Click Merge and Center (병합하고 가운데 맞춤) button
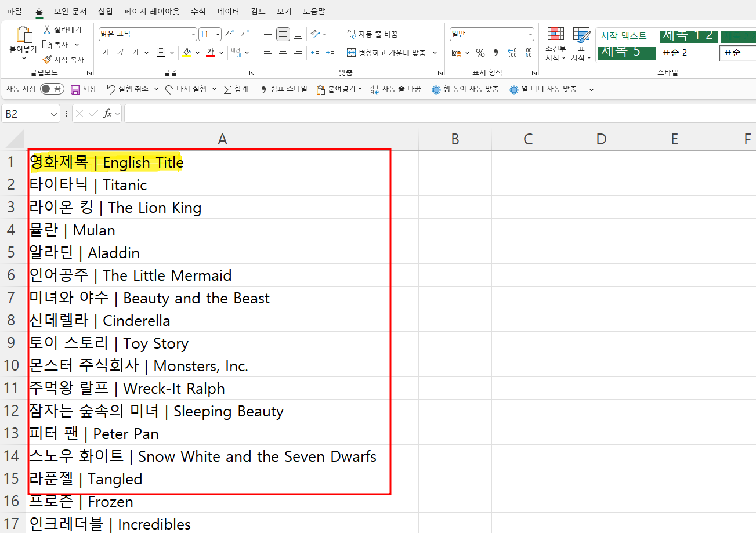 387,53
